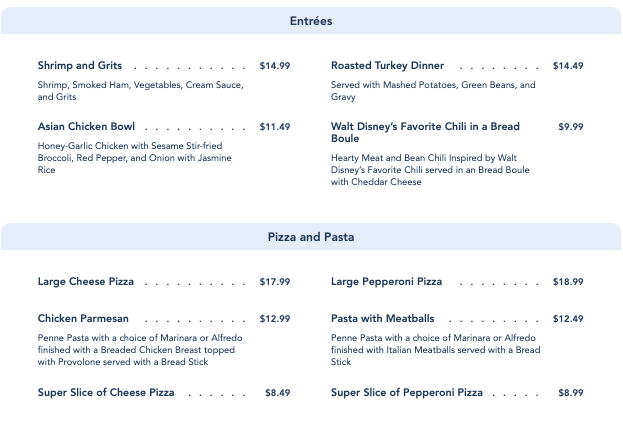This screenshot has width=623, height=426.
Task: Select Walt Disney's Favorite Chili in a Bread Boule
Action: pos(425,133)
